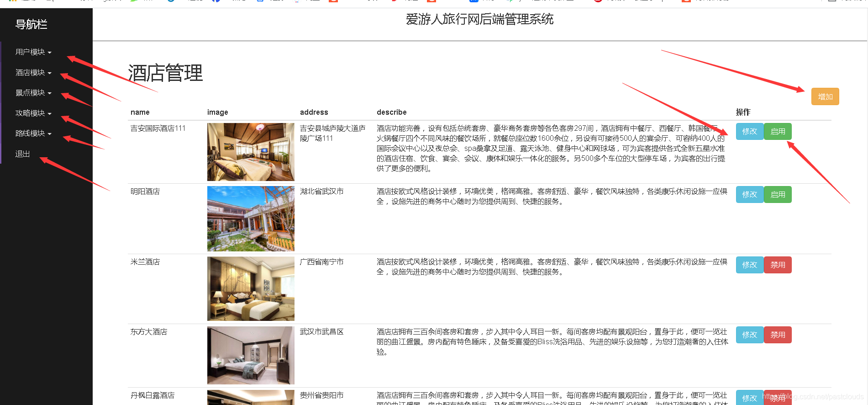The height and width of the screenshot is (405, 868).
Task: Open the 景点模块 dropdown
Action: click(x=33, y=93)
